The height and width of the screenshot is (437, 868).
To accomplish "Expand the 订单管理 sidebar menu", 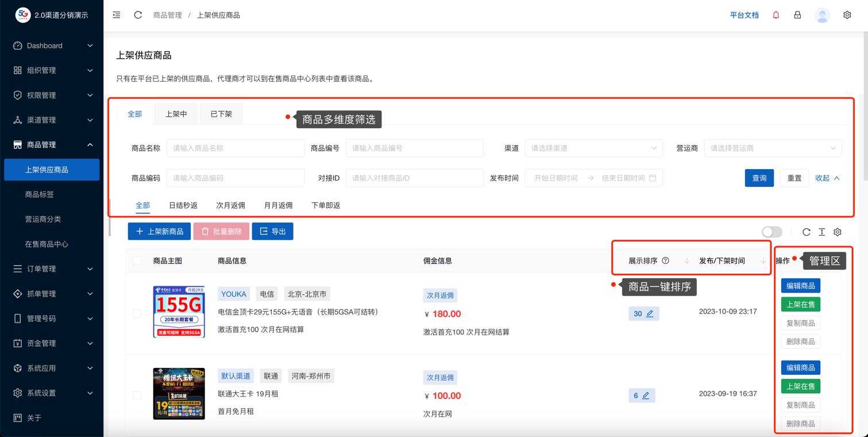I will coord(52,269).
